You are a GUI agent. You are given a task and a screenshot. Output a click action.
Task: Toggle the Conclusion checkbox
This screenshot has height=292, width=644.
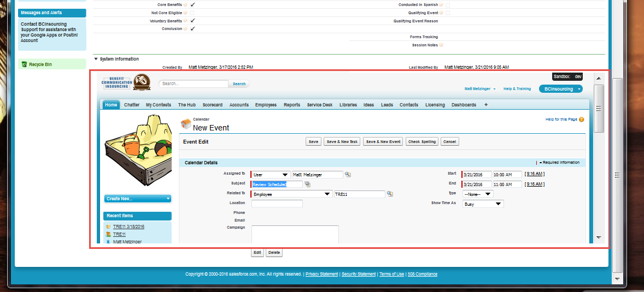pos(192,29)
